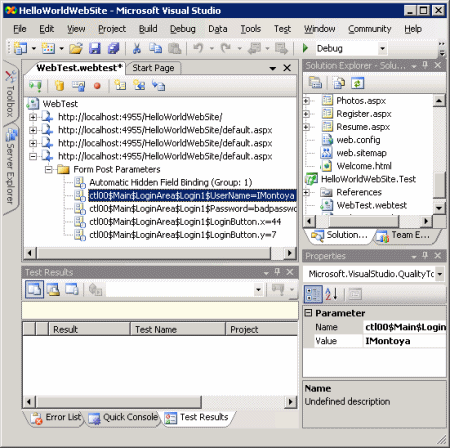The image size is (450, 448).
Task: Expand the Register.aspx node
Action: pyautogui.click(x=306, y=114)
